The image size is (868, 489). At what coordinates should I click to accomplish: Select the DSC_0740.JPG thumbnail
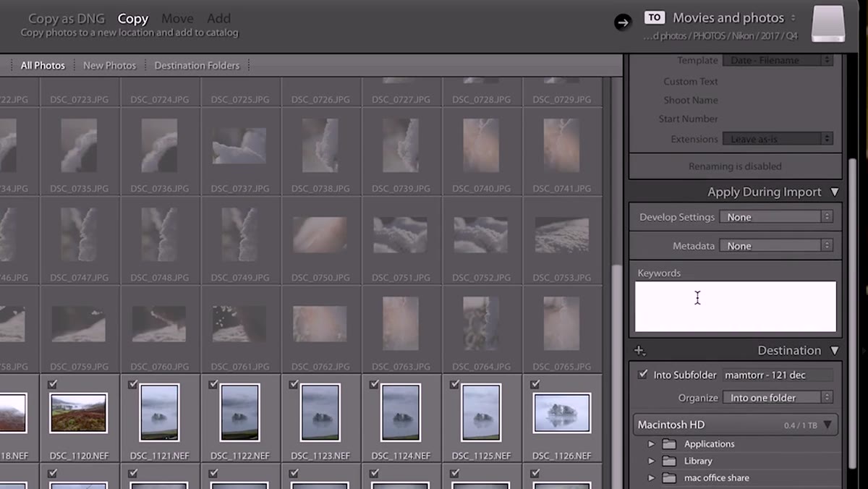[x=481, y=146]
